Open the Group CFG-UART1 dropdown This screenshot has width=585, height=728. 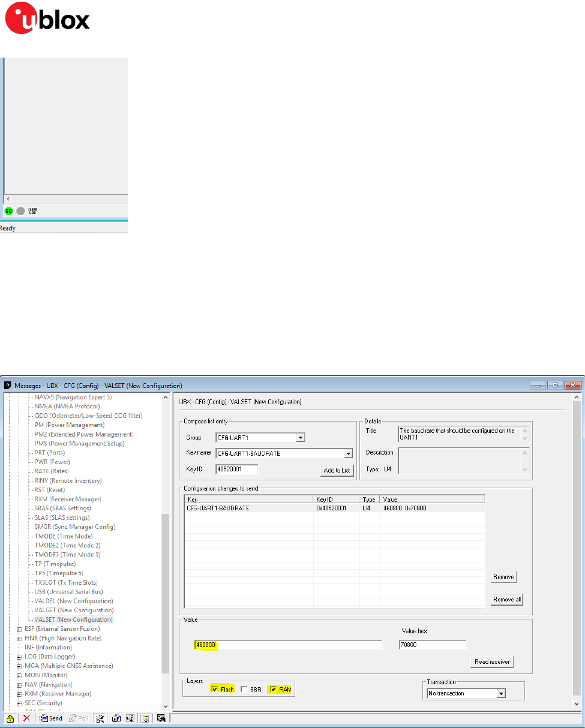tap(301, 438)
